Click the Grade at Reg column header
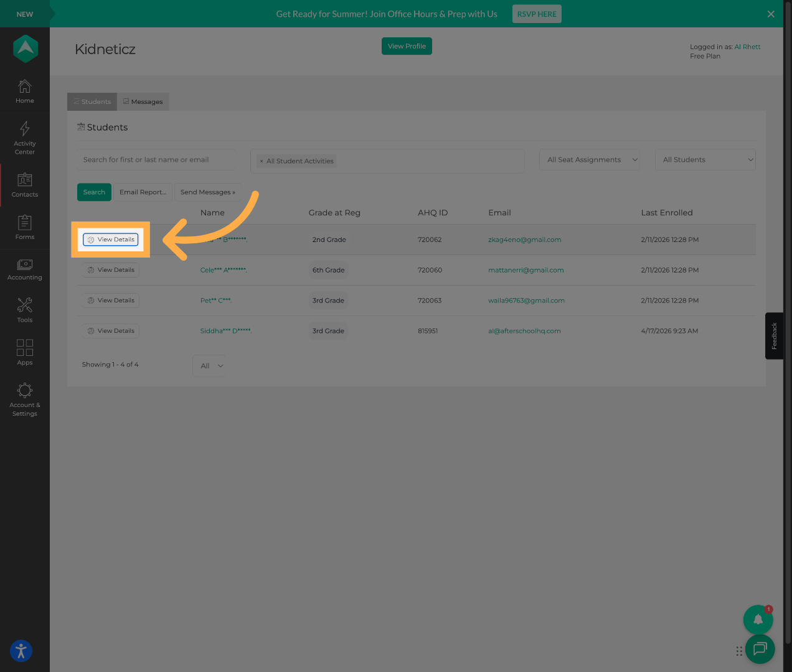 click(x=334, y=213)
